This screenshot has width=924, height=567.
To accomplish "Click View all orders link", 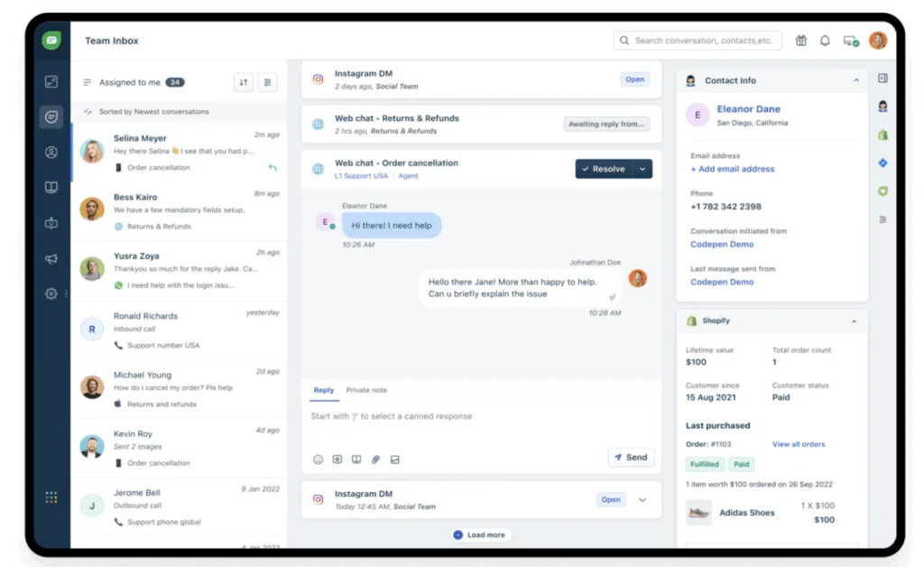I will (799, 444).
